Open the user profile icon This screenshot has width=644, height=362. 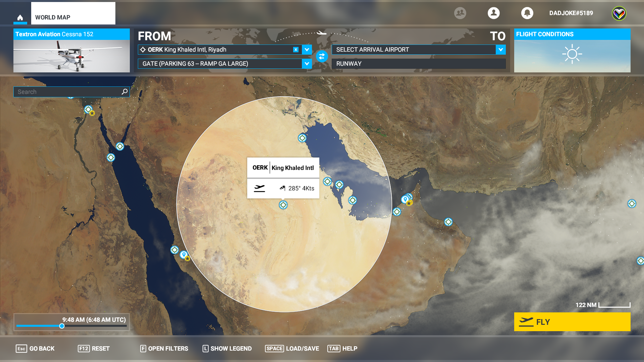click(493, 13)
